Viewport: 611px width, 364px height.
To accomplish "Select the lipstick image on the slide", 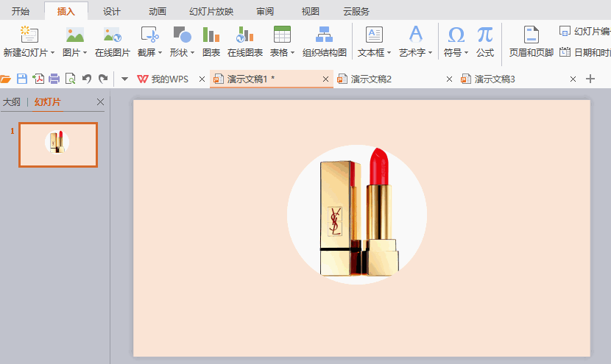I will coord(357,215).
